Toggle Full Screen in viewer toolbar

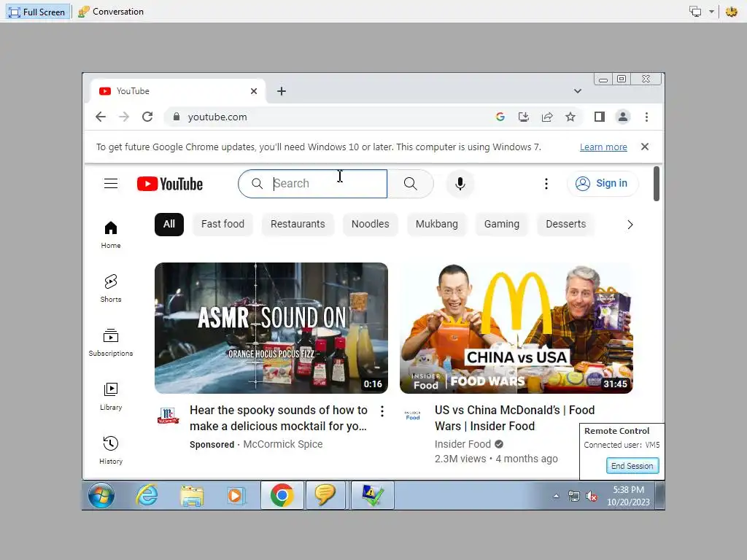tap(38, 12)
